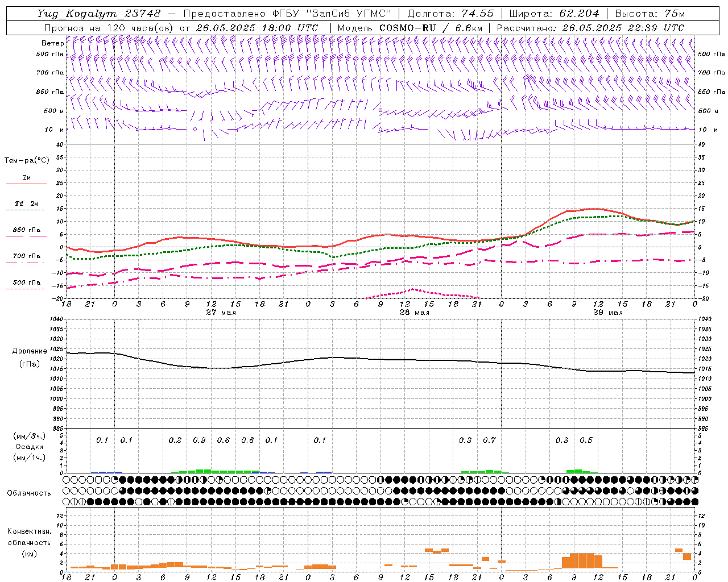Select the model label COSMO-RU / 6.6км

(x=431, y=28)
